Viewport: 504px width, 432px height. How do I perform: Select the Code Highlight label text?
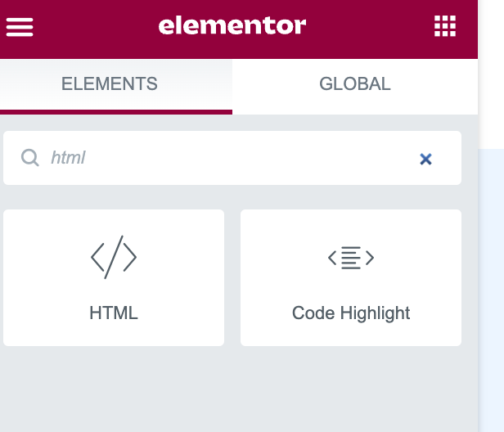[x=351, y=313]
